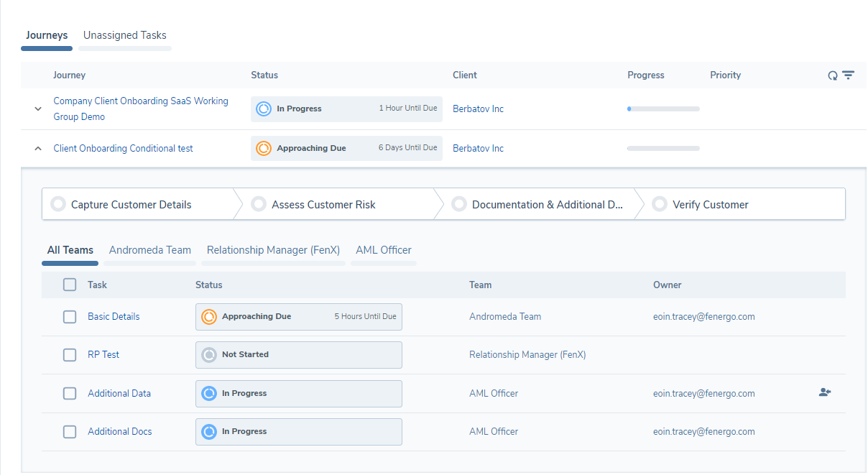Click the refresh icon in journeys header
This screenshot has height=475, width=868.
pyautogui.click(x=833, y=75)
